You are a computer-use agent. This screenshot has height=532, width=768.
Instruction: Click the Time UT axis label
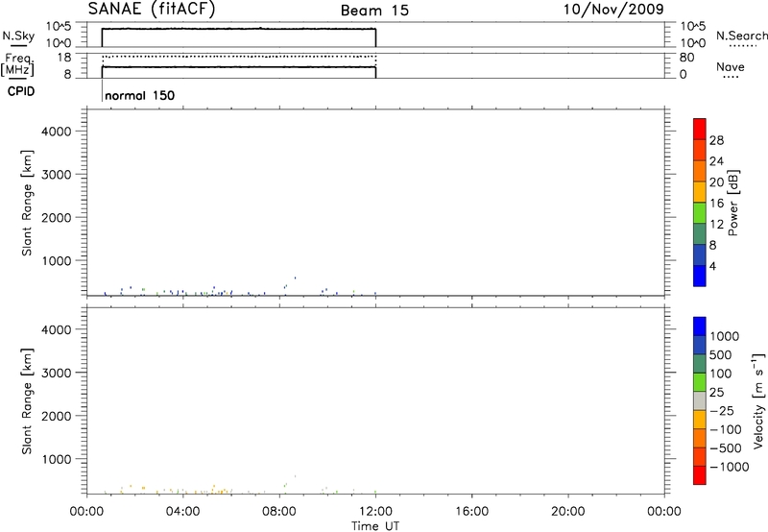375,526
